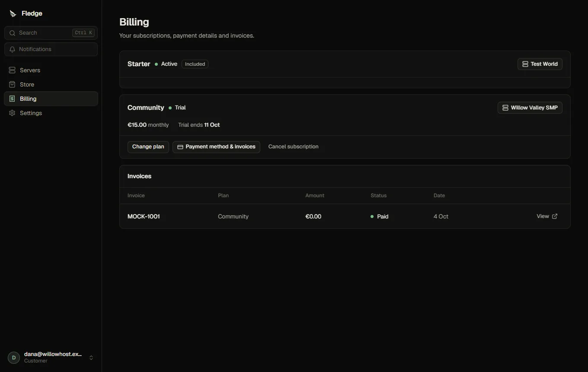The width and height of the screenshot is (588, 372).
Task: Click the Ctrl K shortcut badge
Action: click(83, 33)
